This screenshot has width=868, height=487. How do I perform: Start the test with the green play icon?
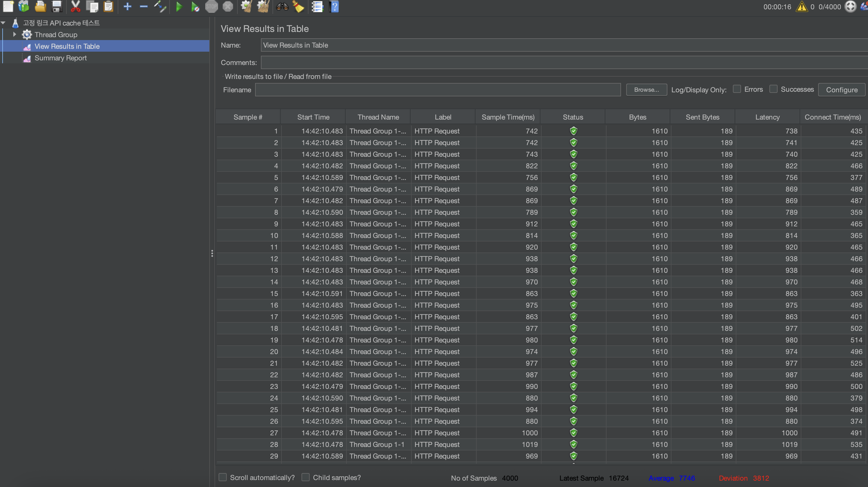click(x=179, y=6)
